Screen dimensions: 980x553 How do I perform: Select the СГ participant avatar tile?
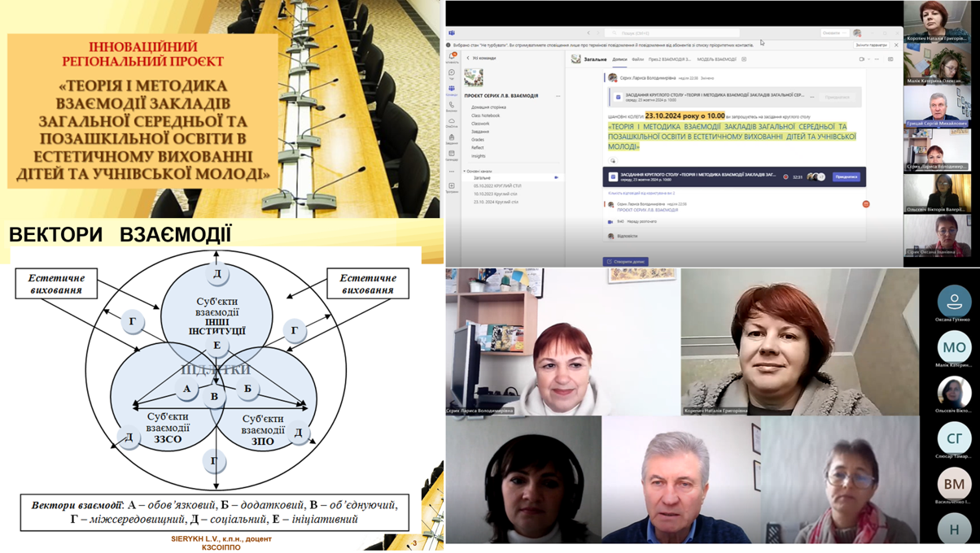[x=953, y=438]
